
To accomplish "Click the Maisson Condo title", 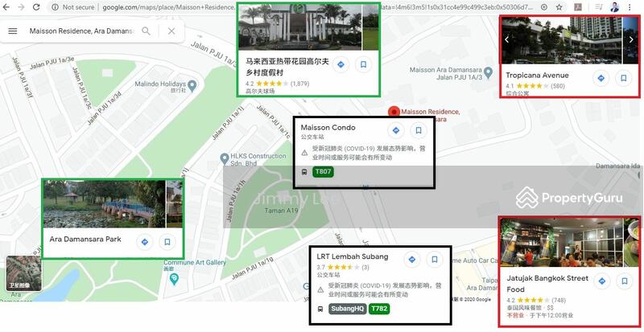I will tap(328, 128).
